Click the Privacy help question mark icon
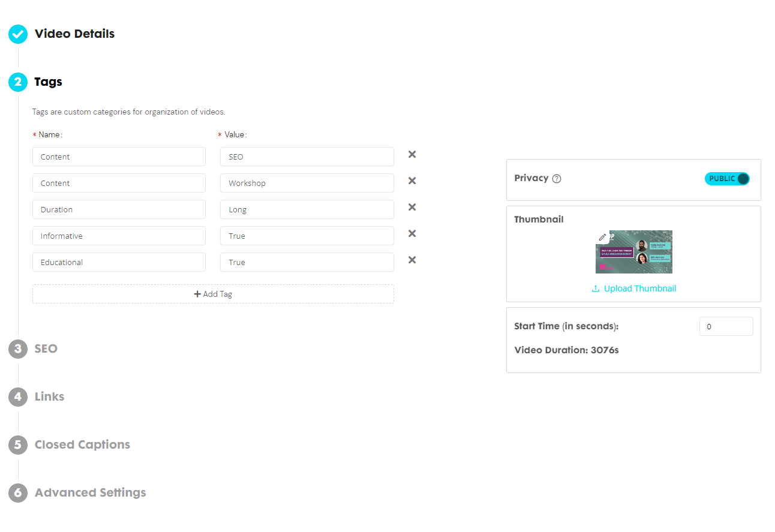 pos(557,179)
